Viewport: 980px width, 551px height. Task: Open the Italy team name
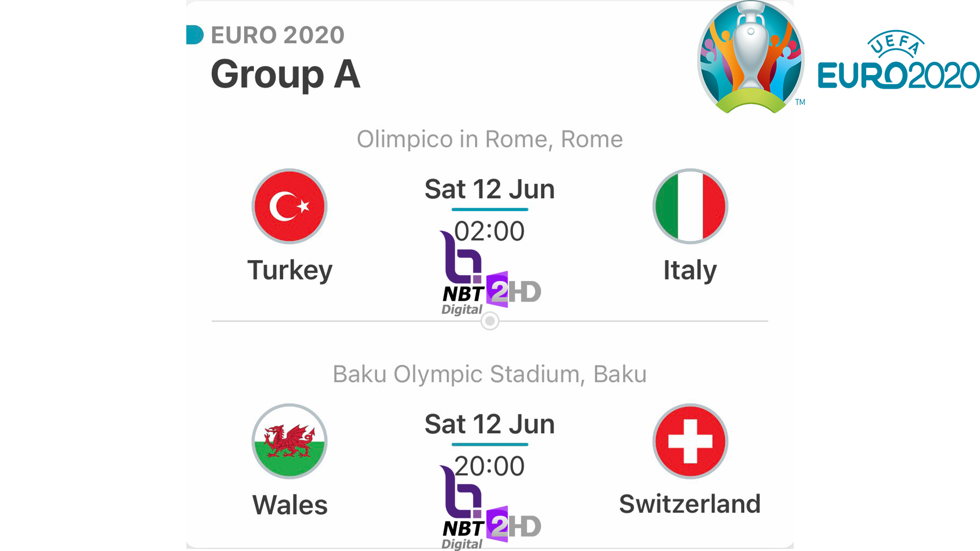point(690,270)
